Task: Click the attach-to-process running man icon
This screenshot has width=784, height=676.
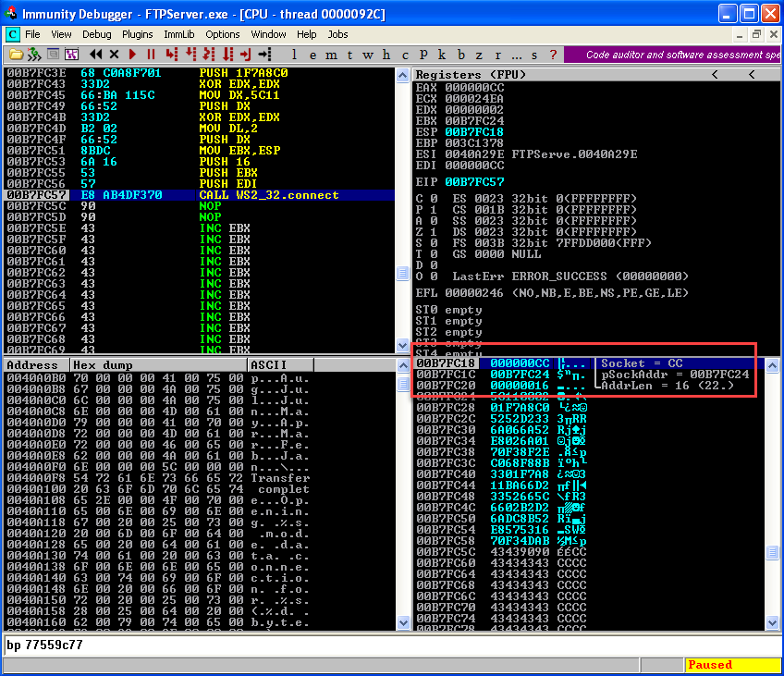Action: click(34, 55)
